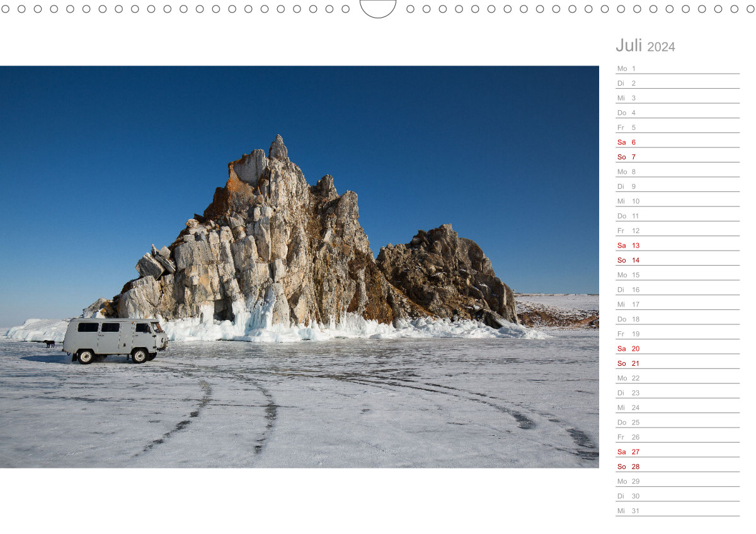Select the Mi 3 date row
Screen dimensions: 756x534
tap(677, 97)
